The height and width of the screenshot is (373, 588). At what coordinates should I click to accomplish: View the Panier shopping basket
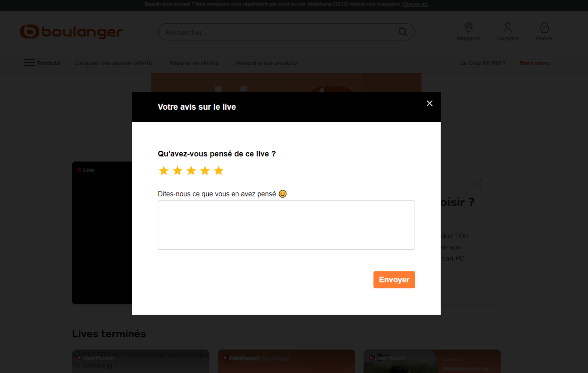[544, 32]
